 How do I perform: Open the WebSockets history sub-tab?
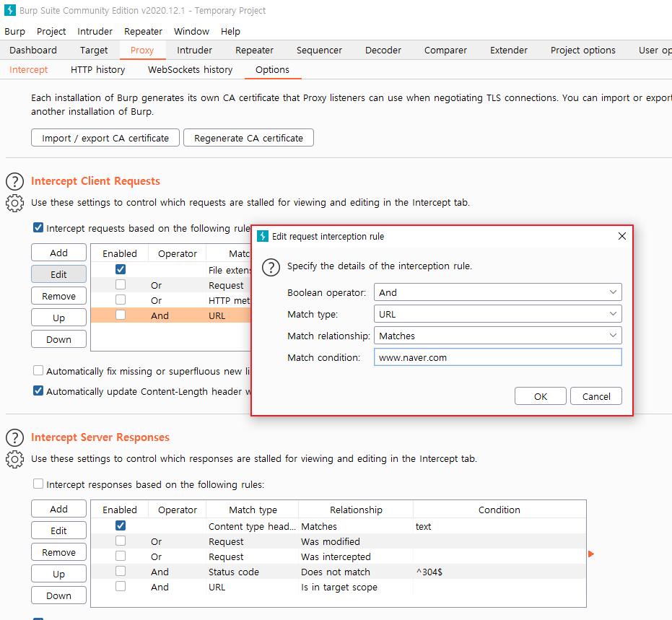point(191,70)
